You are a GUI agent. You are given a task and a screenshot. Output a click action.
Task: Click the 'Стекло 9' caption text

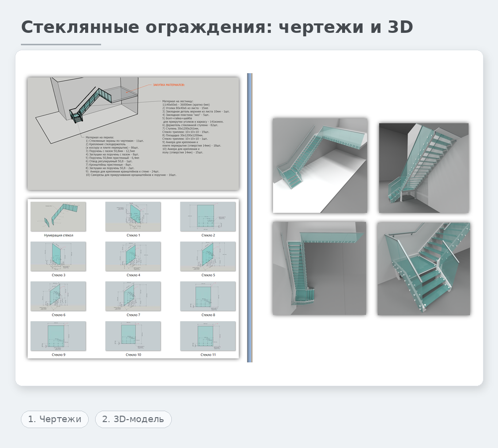(58, 354)
